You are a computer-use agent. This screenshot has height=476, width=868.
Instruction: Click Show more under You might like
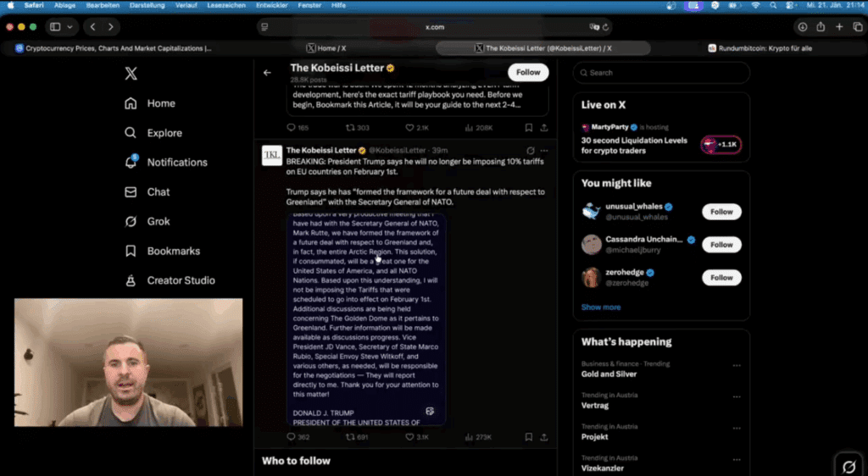tap(601, 307)
